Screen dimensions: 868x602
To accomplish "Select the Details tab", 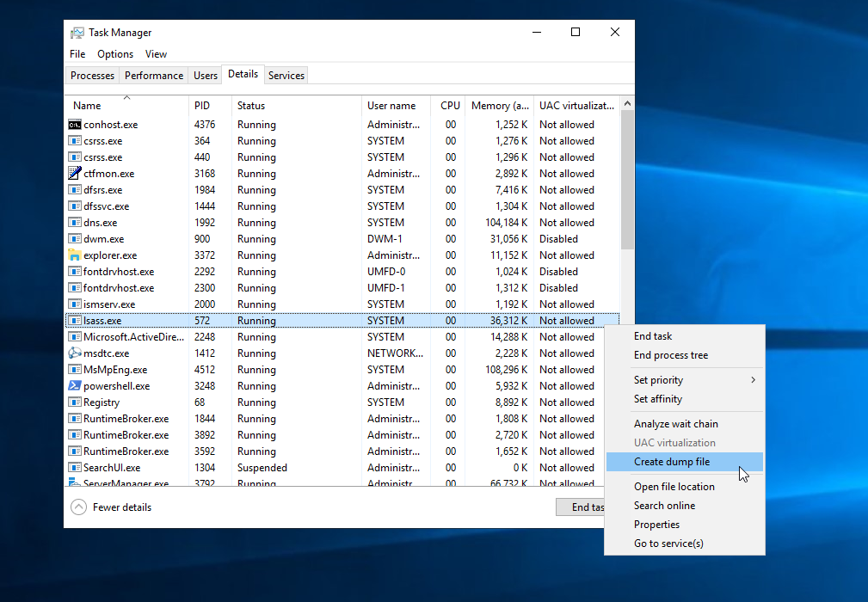I will point(243,74).
